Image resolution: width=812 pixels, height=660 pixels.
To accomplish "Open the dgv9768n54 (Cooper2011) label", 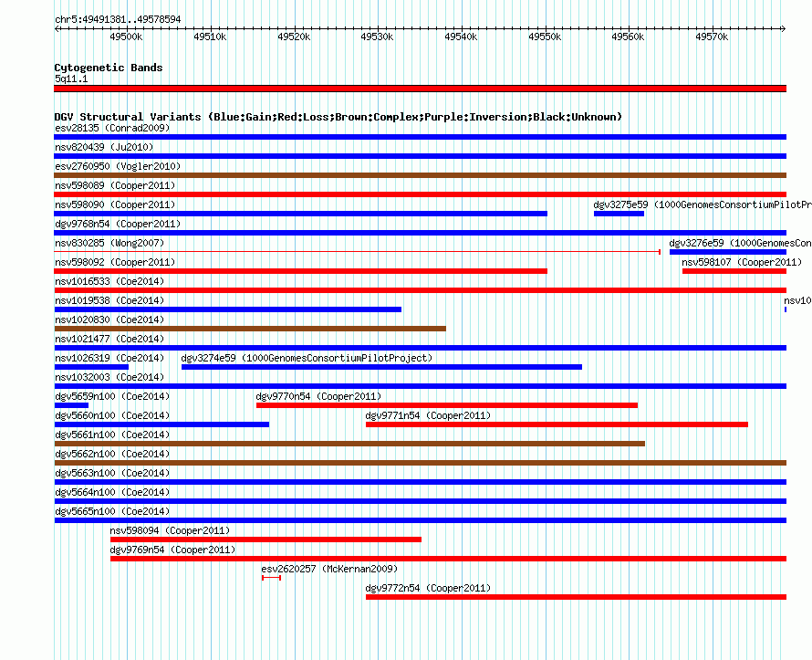I will pyautogui.click(x=118, y=224).
